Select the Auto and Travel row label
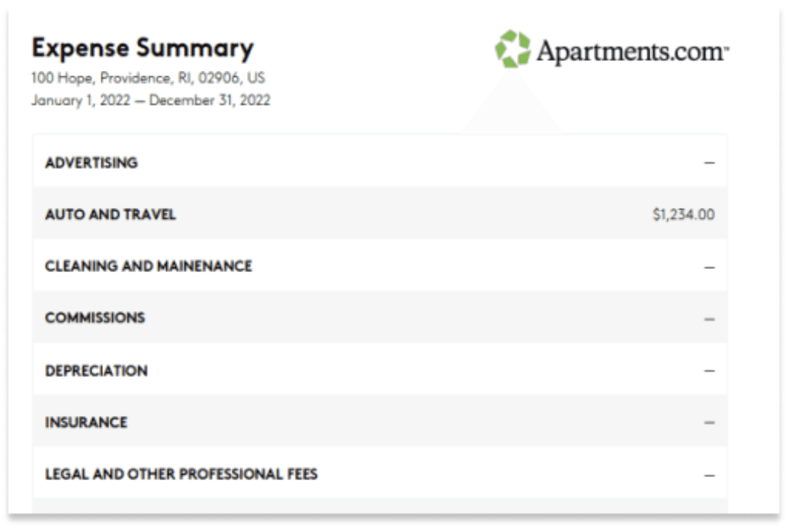Viewport: 793px width, 532px height. coord(111,214)
